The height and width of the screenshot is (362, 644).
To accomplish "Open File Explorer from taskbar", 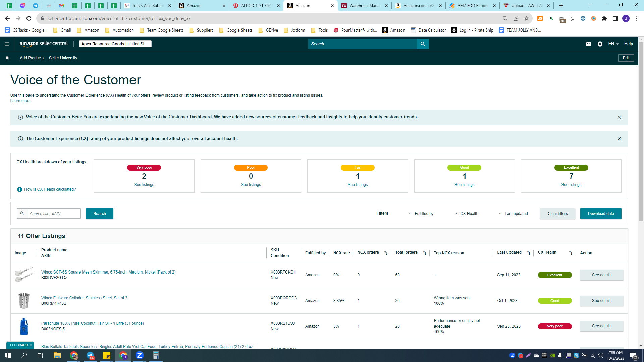I will coord(57,355).
